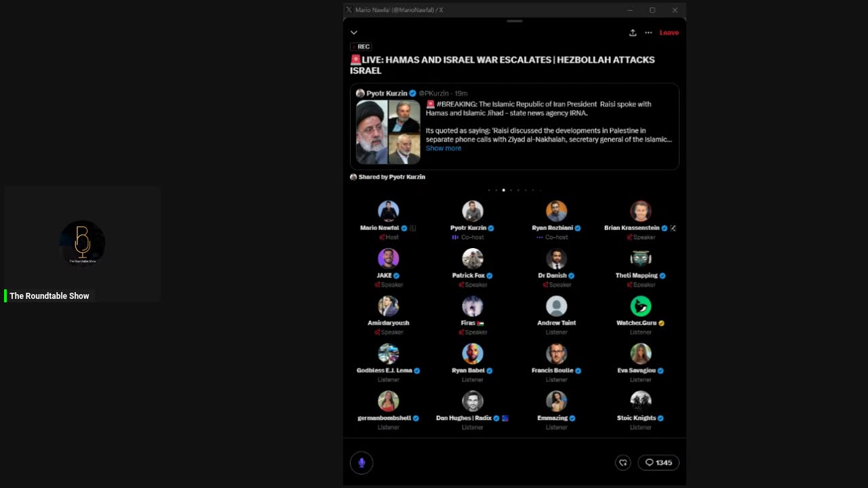Click the heart reactions button
The width and height of the screenshot is (868, 488).
tap(623, 462)
